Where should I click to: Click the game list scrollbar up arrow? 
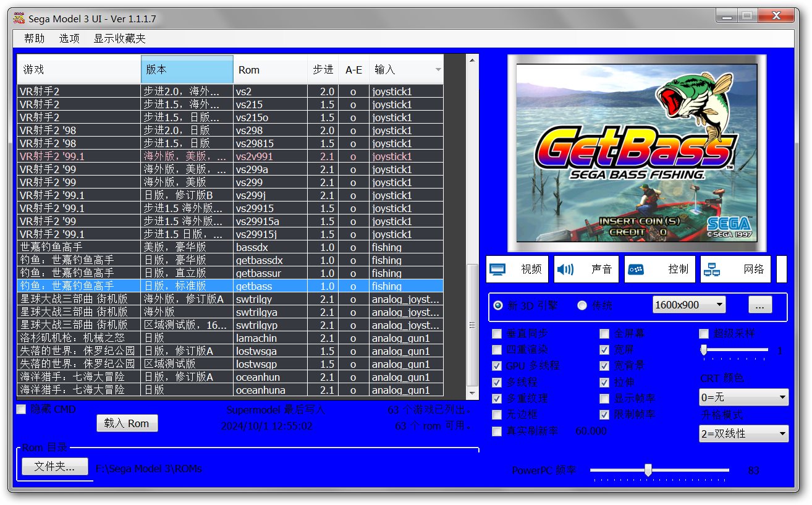click(x=473, y=60)
